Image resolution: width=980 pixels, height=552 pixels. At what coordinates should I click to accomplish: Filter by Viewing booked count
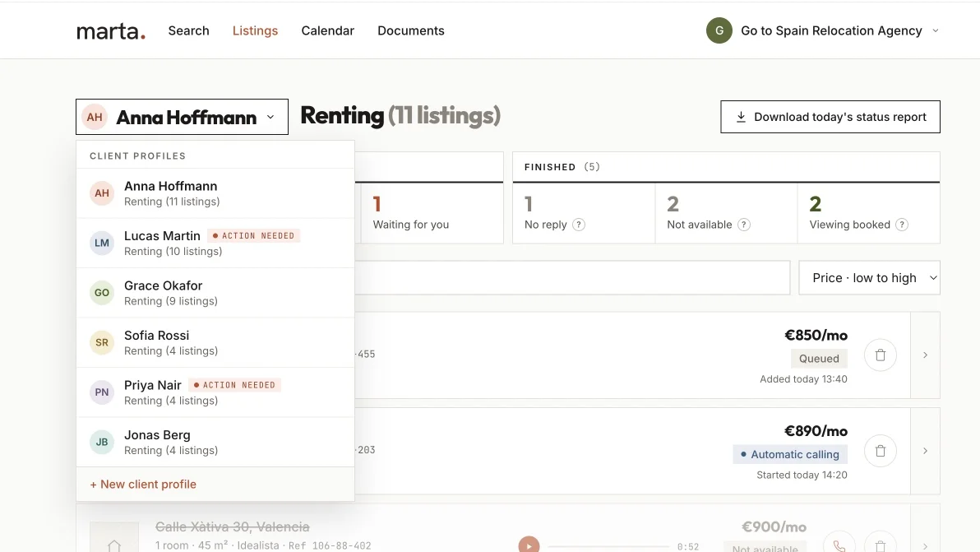869,213
